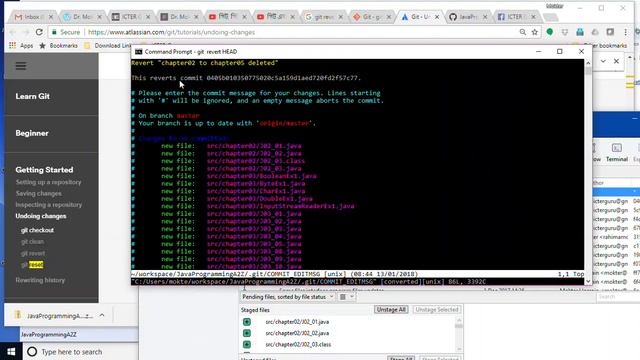Click the green circle browser extension
Image resolution: width=640 pixels, height=360 pixels.
[x=550, y=32]
